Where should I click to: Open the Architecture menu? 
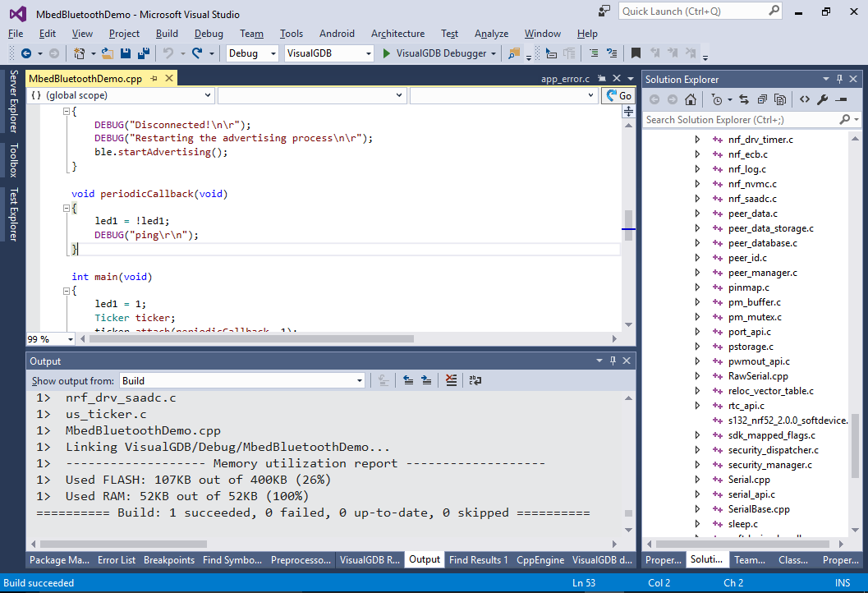pyautogui.click(x=397, y=34)
